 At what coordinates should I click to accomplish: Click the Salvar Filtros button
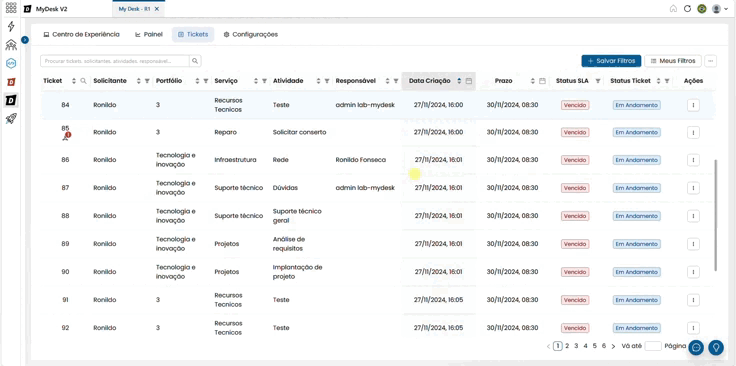611,61
